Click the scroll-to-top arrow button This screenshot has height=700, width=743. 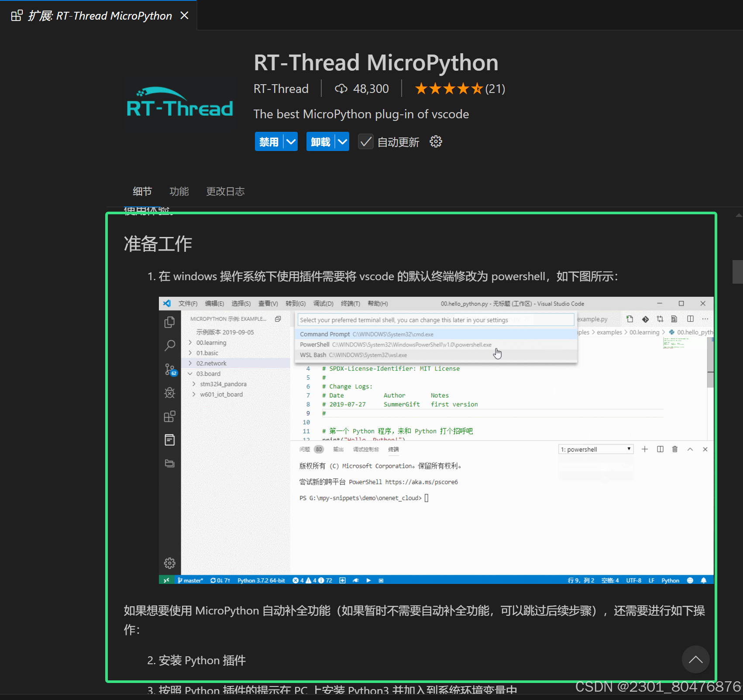pyautogui.click(x=695, y=659)
